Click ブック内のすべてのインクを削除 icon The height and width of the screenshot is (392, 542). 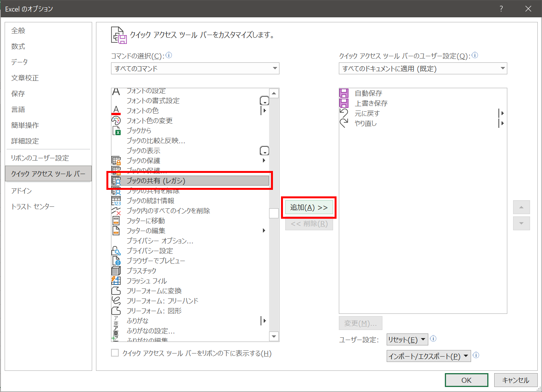pyautogui.click(x=116, y=211)
